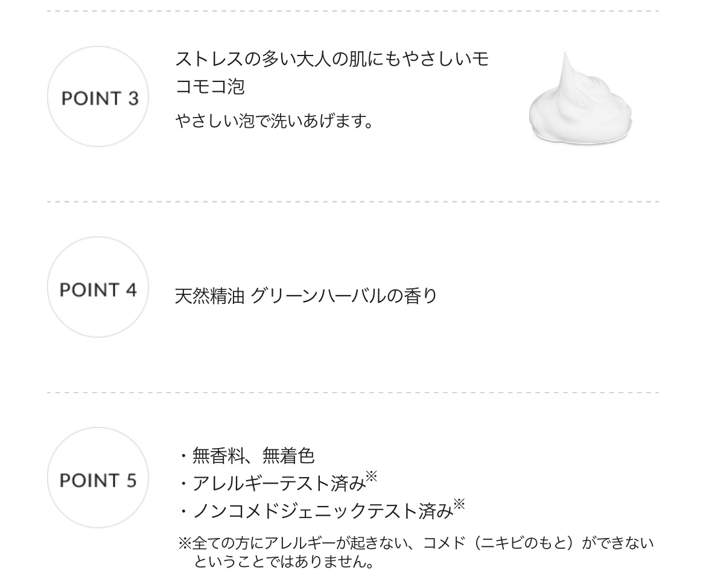Click the dashed divider between POINT 4 and POINT 5
706x588 pixels.
(x=353, y=393)
